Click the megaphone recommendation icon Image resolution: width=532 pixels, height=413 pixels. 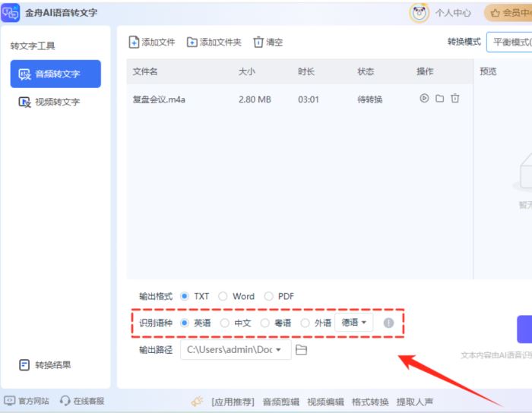click(197, 402)
